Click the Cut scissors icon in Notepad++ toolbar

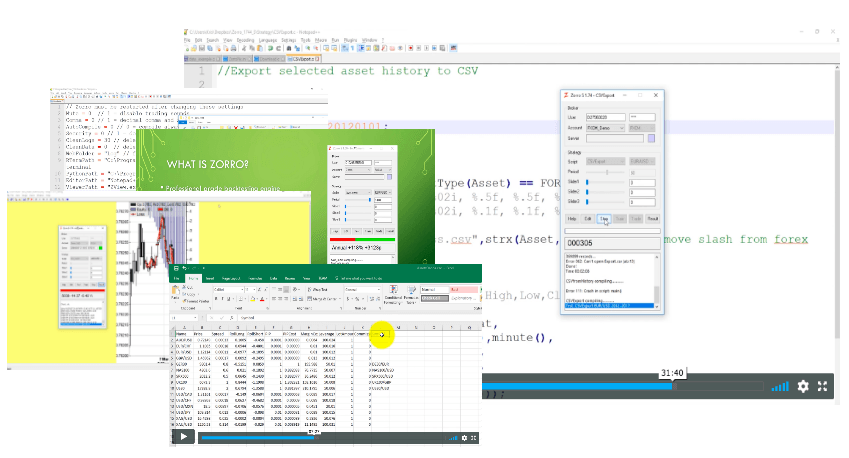tap(244, 48)
